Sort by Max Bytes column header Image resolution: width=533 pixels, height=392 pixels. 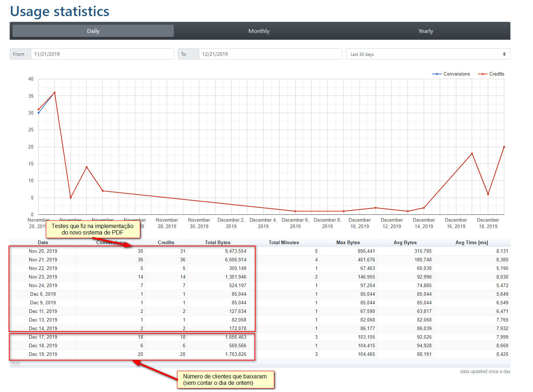click(x=348, y=242)
